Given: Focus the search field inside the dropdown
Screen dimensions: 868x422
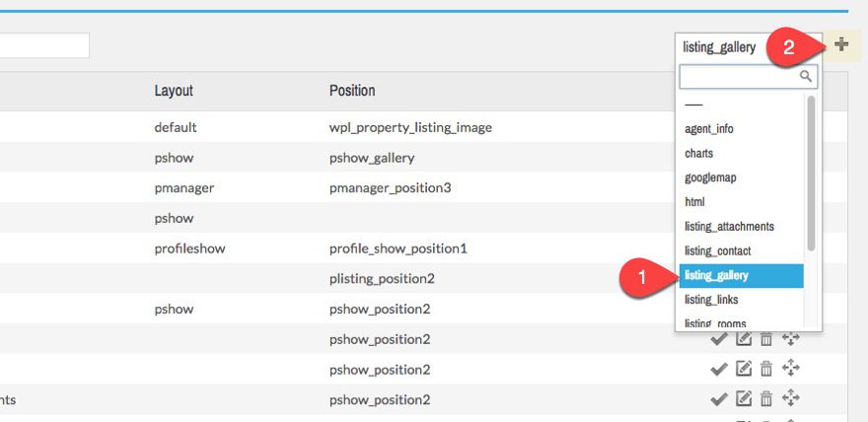Looking at the screenshot, I should 740,76.
